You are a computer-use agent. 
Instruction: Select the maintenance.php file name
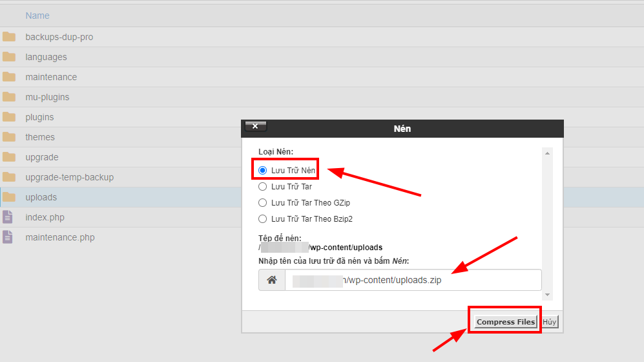click(60, 237)
